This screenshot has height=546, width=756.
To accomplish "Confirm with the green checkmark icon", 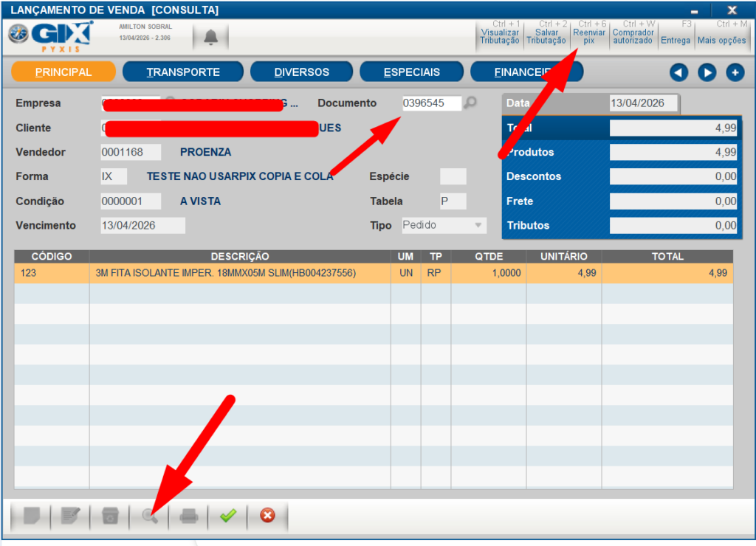I will pyautogui.click(x=228, y=516).
